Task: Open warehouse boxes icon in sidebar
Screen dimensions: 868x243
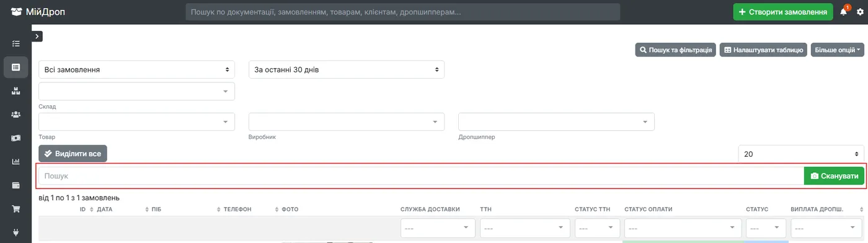Action: click(x=16, y=91)
